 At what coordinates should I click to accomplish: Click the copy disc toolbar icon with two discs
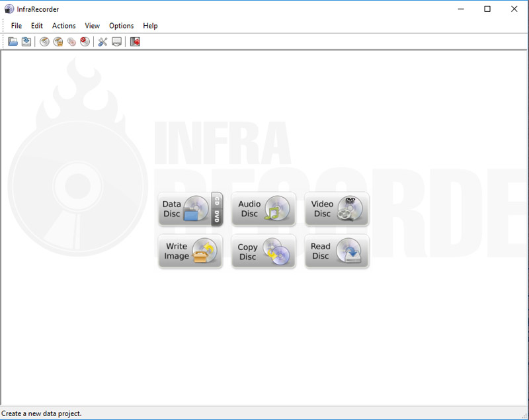[x=71, y=42]
